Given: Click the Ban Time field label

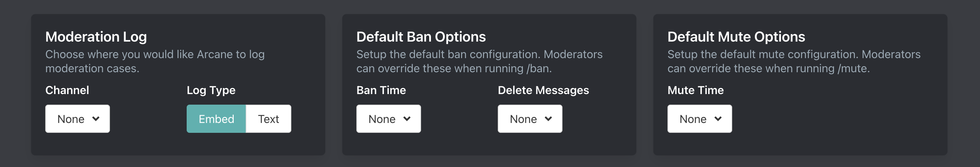Looking at the screenshot, I should (381, 90).
